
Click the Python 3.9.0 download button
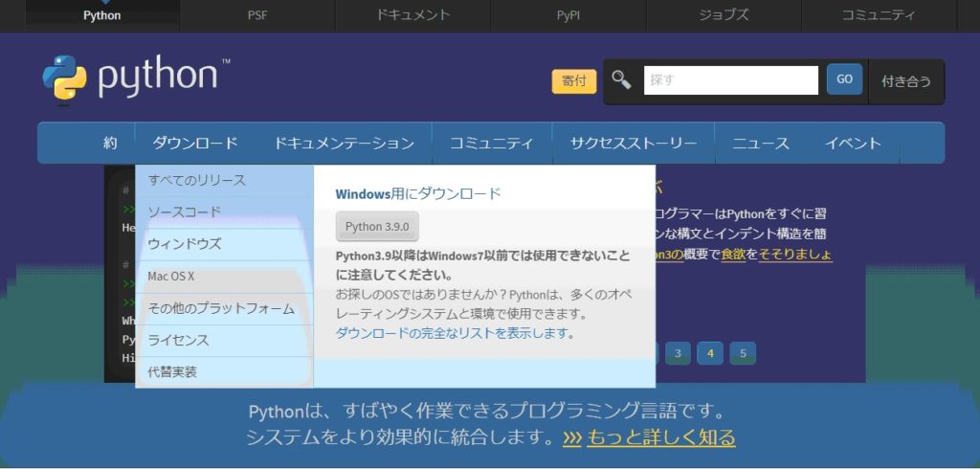[x=377, y=227]
